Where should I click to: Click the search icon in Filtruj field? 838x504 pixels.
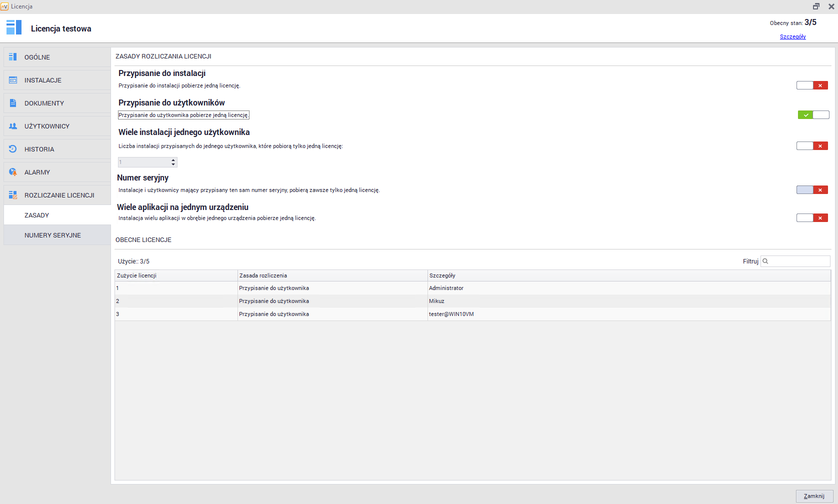pos(765,261)
